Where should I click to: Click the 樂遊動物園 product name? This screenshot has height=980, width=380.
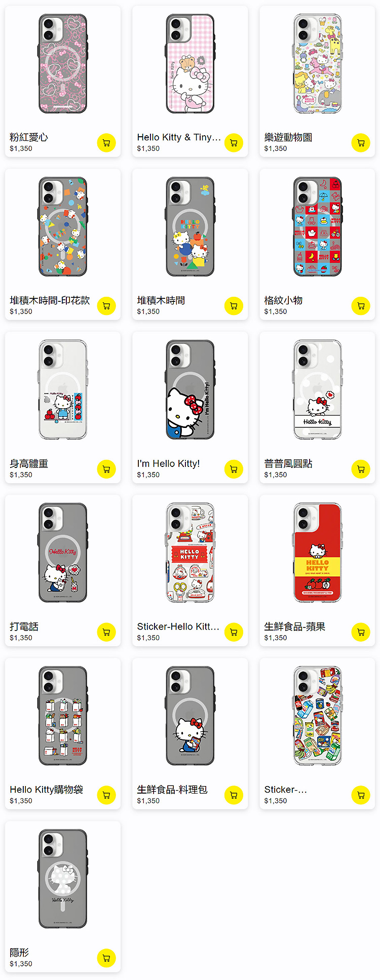tap(288, 137)
